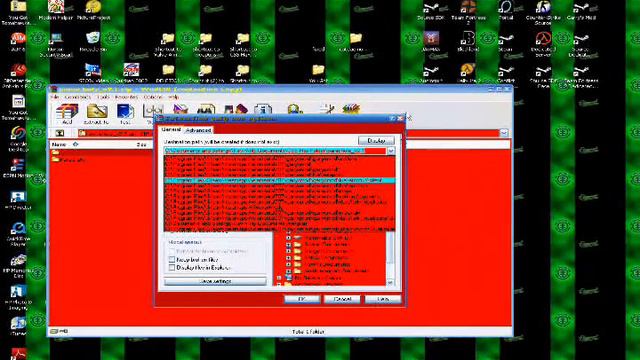Screen dimensions: 640x360
Task: Click the Cancel button in dialog
Action: (342, 299)
